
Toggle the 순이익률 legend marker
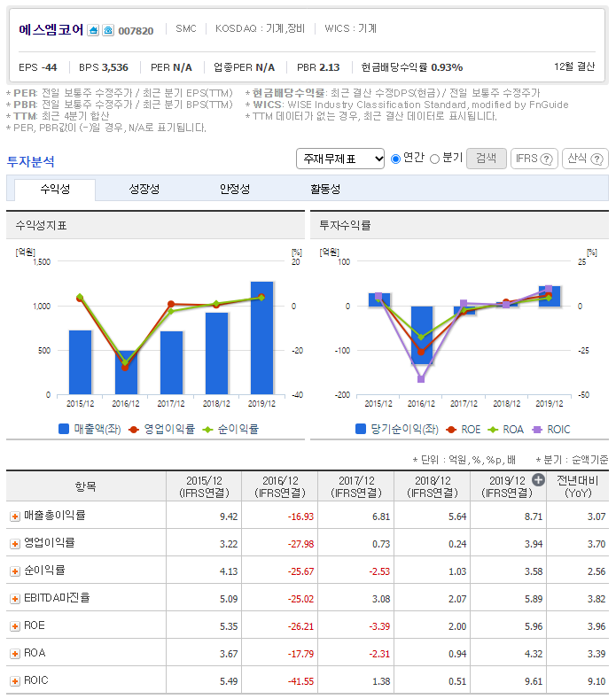(207, 430)
